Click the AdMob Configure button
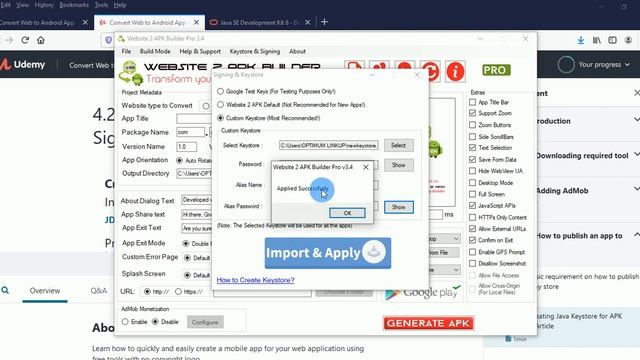Image resolution: width=640 pixels, height=360 pixels. click(x=205, y=322)
